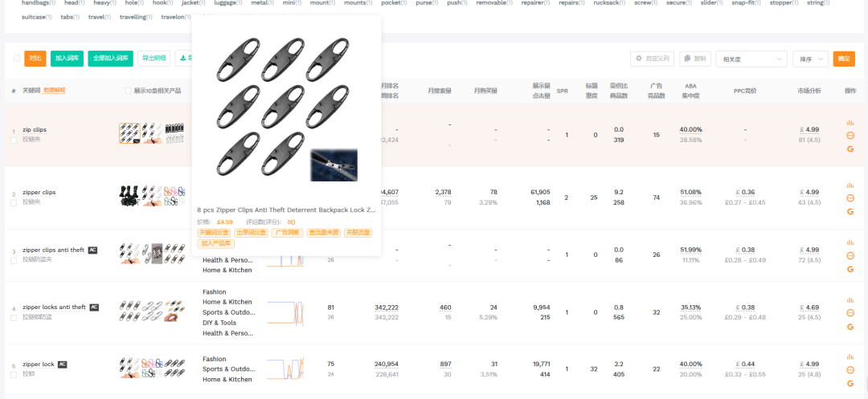Click trend sparkline chart in zipper lock row
Viewport: 868px width, 399px height.
[285, 369]
